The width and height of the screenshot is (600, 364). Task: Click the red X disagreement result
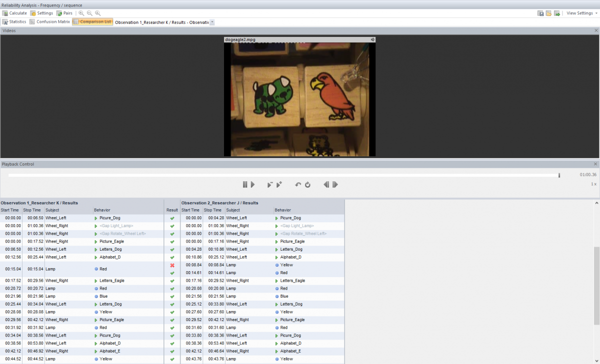tap(172, 265)
